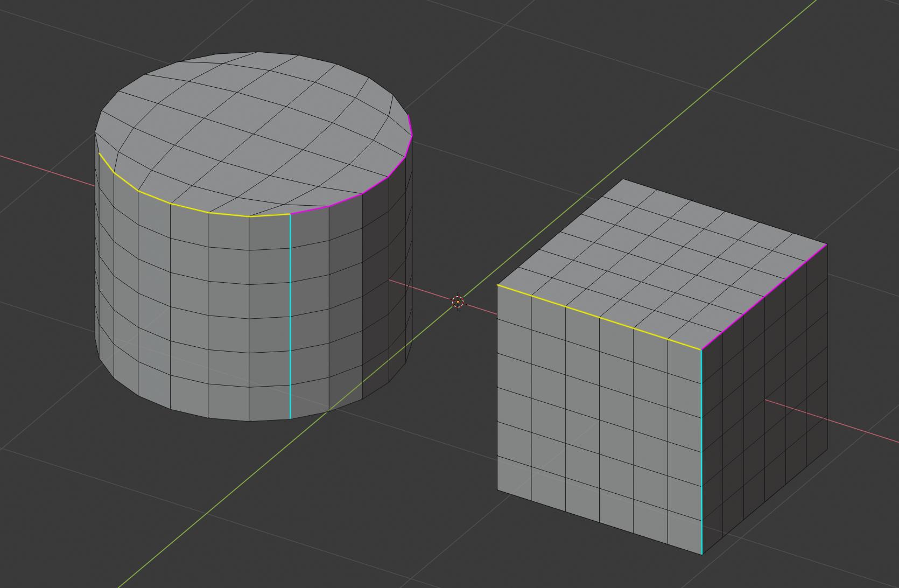Select the cyan vertical edge on the cylinder
Image resolution: width=899 pixels, height=588 pixels.
290,316
